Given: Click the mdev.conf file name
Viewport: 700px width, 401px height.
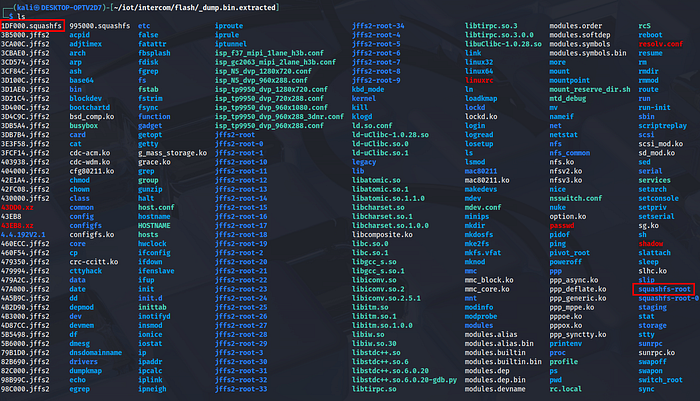Looking at the screenshot, I should (x=483, y=207).
